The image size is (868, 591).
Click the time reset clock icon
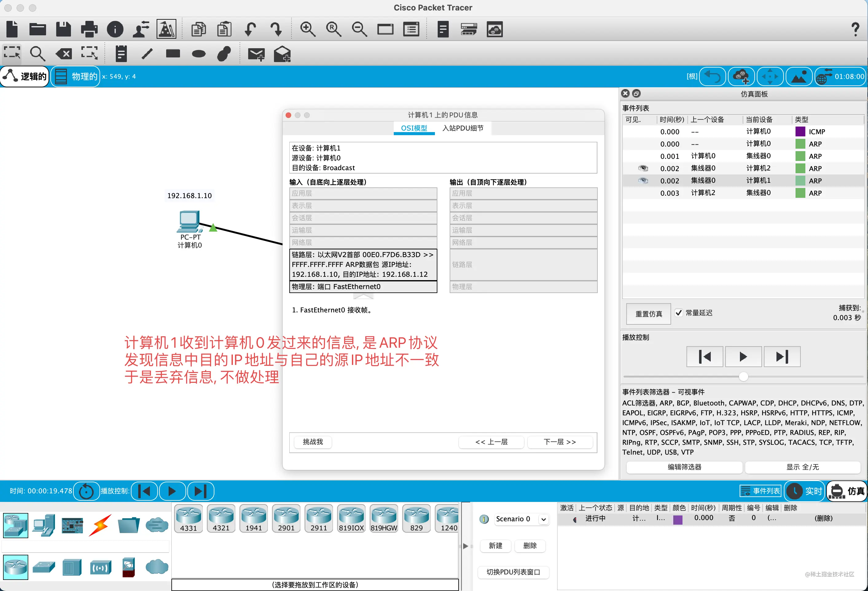point(86,491)
